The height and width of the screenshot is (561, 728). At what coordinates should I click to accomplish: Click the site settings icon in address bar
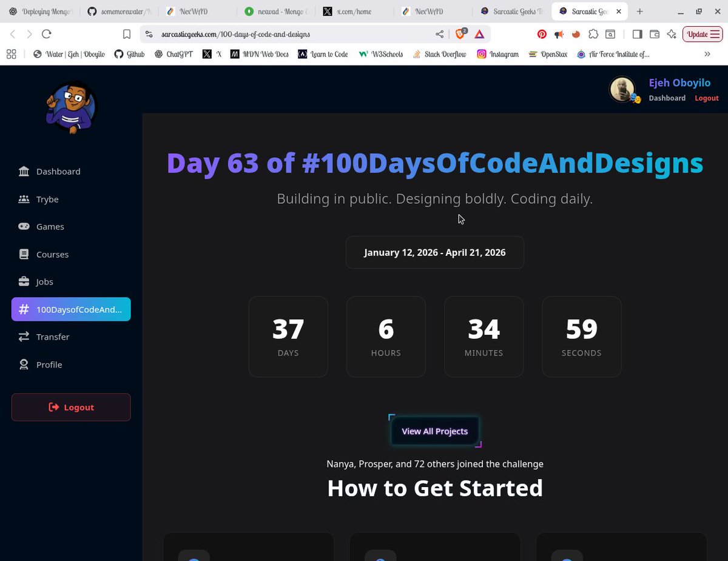coord(149,35)
